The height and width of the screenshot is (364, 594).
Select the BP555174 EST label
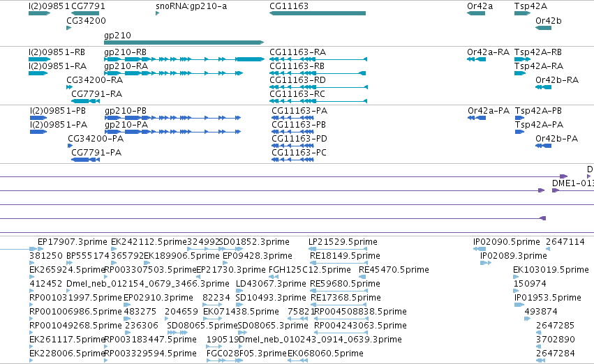88,256
